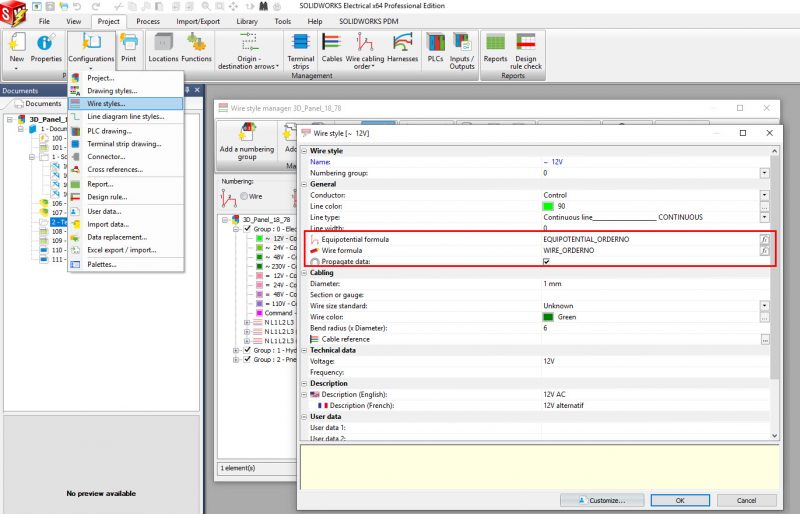Open Cables management
Image resolution: width=800 pixels, height=514 pixels.
pos(332,48)
